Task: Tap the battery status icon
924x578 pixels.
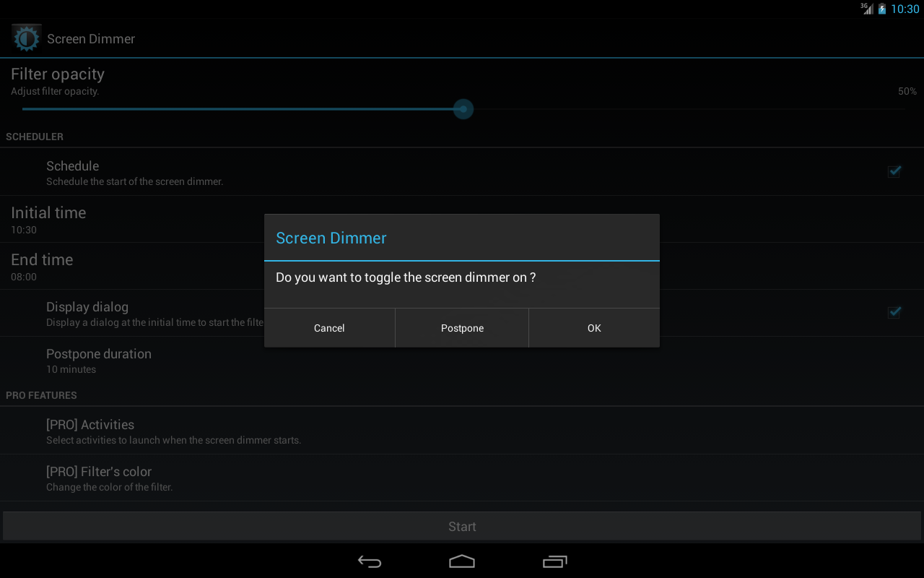Action: tap(882, 9)
